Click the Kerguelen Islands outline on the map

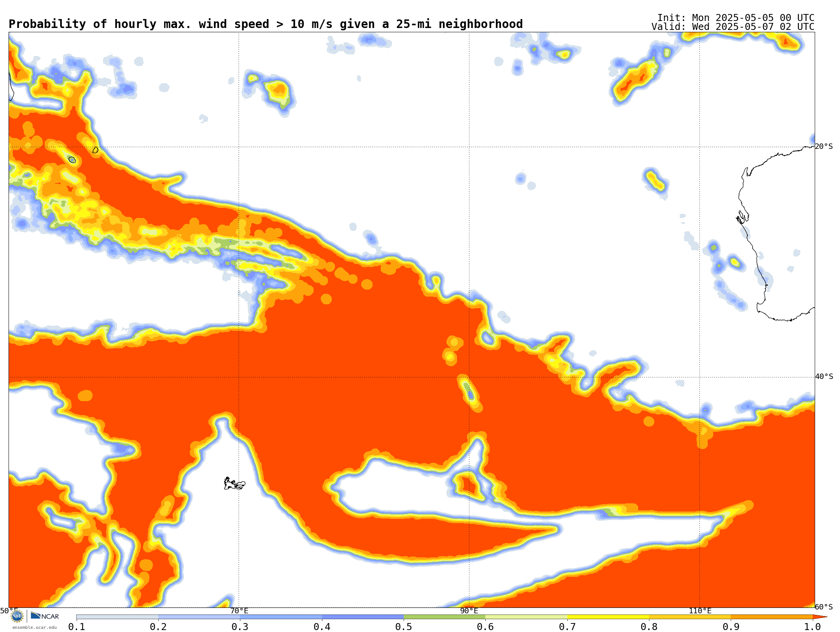pos(234,484)
